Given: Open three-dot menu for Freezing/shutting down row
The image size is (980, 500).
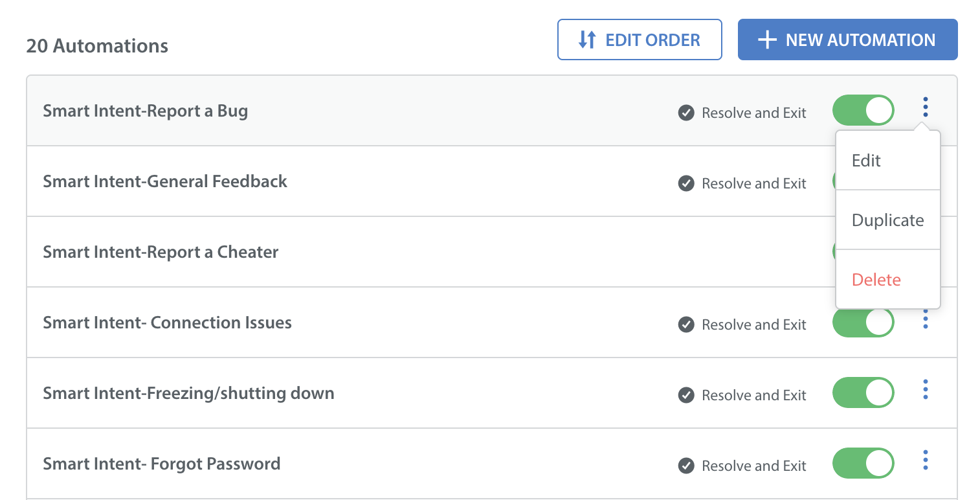Looking at the screenshot, I should click(x=926, y=389).
